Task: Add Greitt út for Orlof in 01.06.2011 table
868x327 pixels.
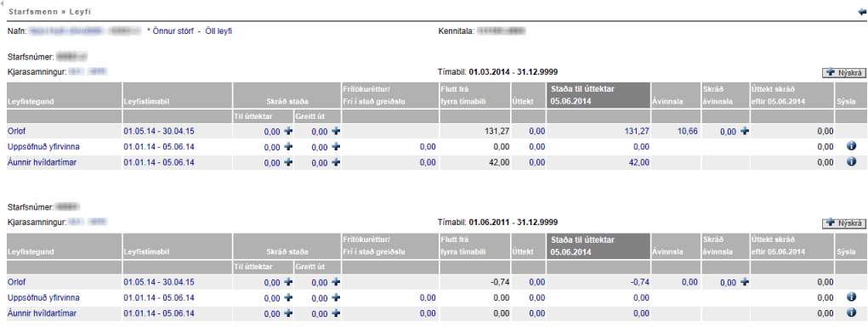Action: [336, 282]
